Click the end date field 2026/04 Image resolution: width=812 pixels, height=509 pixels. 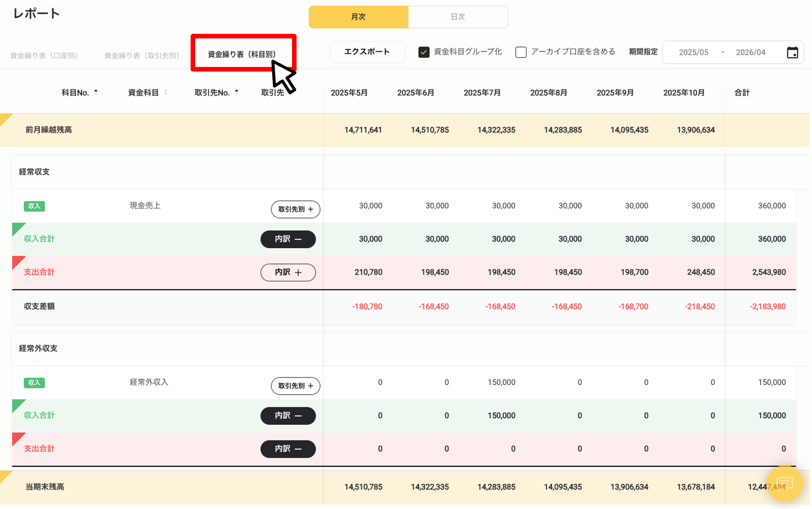pos(751,52)
